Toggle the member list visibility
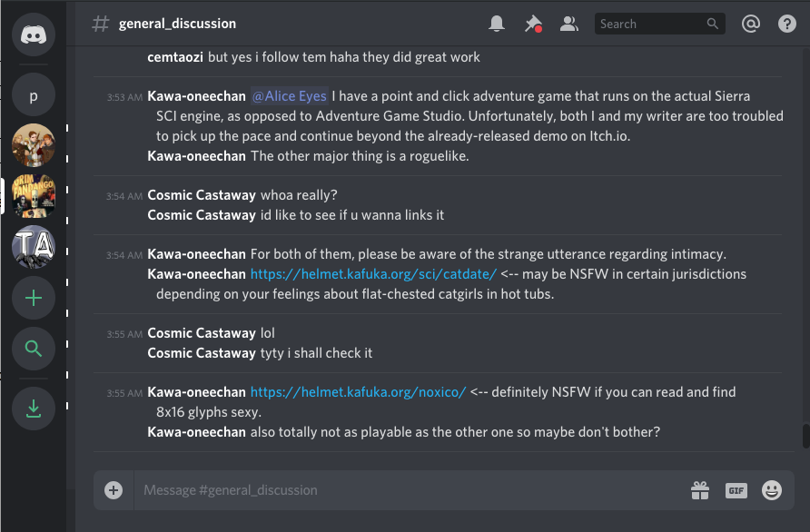This screenshot has width=810, height=532. 569,24
